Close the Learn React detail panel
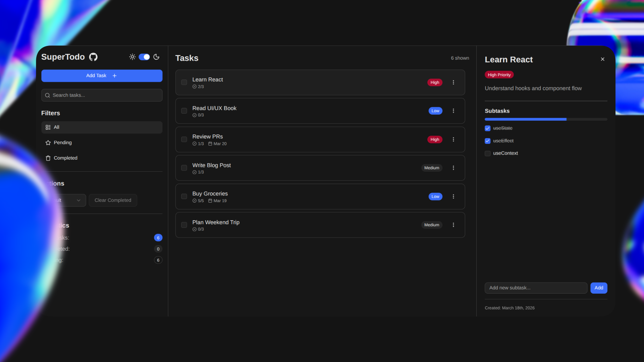Screen dimensions: 644x362 pos(603,59)
